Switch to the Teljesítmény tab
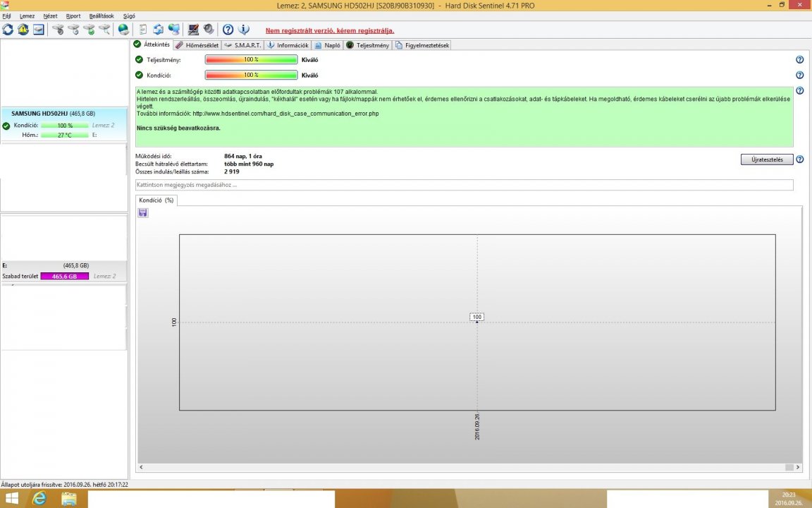Screen dimensions: 812x508 368,45
